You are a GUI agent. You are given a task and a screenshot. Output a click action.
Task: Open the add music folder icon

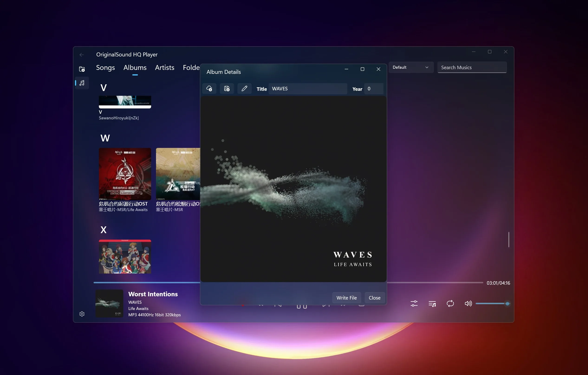(x=82, y=69)
